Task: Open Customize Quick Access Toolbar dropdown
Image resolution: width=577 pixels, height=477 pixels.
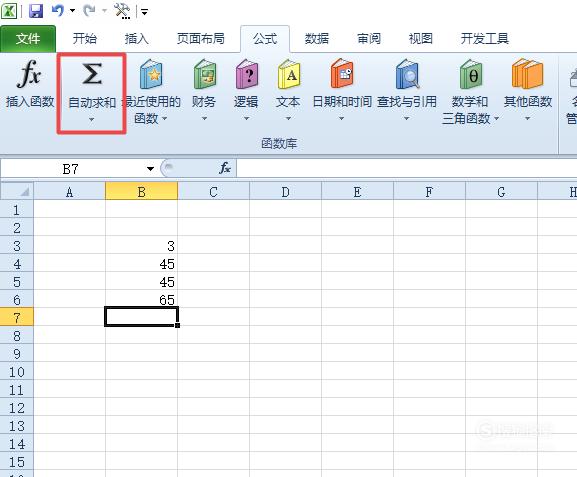Action: click(144, 12)
